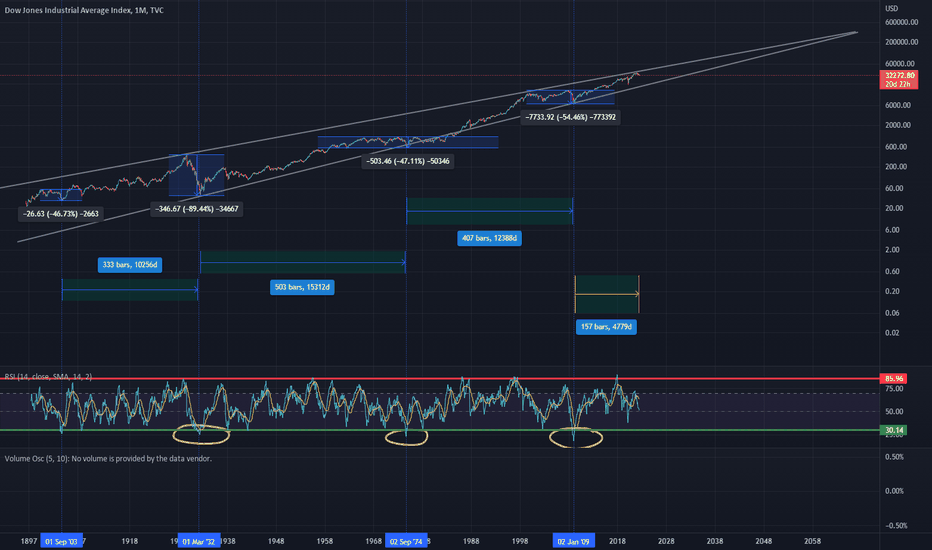Click 2018 on the time axis

click(x=617, y=541)
